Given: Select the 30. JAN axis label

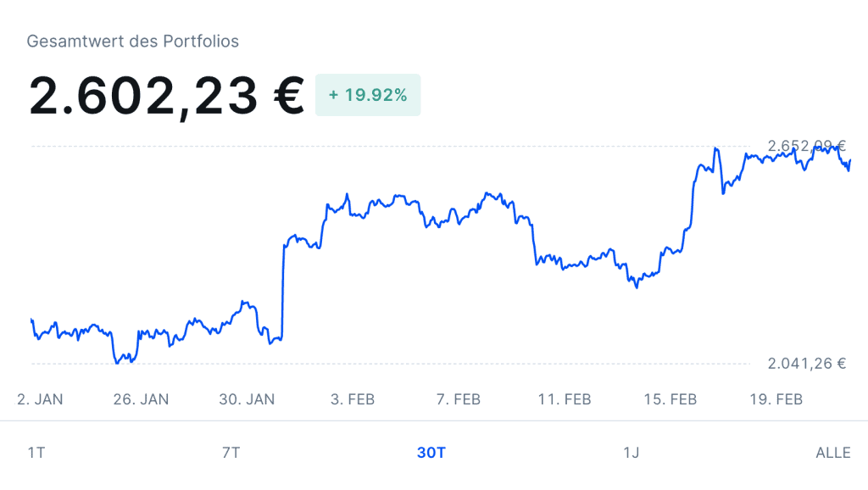Looking at the screenshot, I should coord(247,399).
